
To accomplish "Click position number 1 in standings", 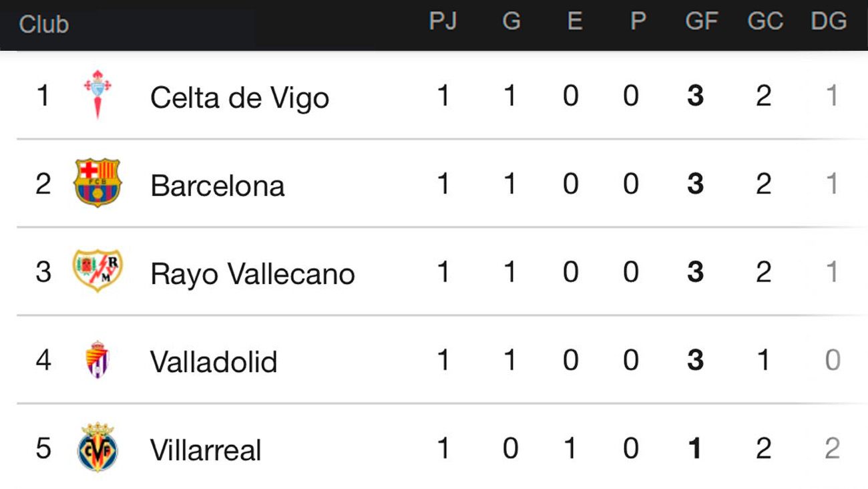I will (x=43, y=96).
